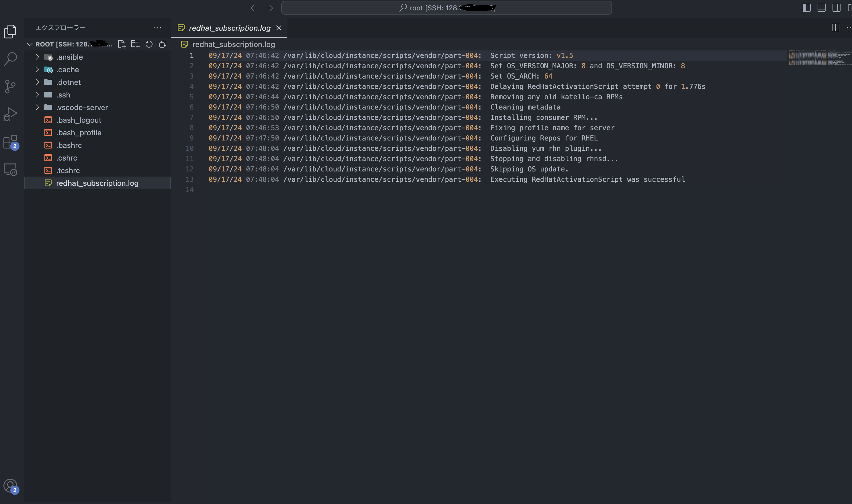Open the Remote Explorer view
852x504 pixels.
(10, 169)
